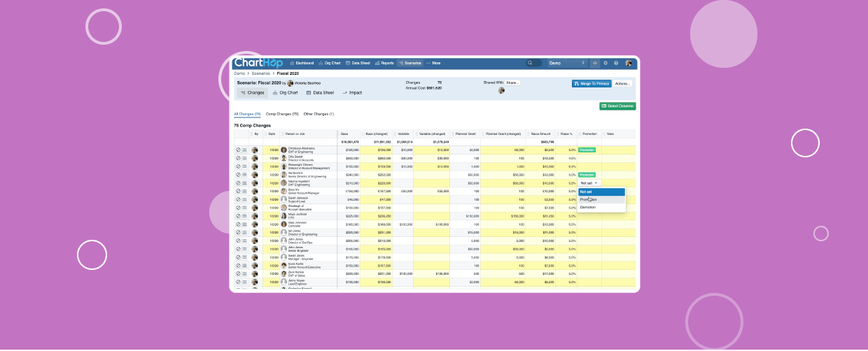The image size is (868, 351).
Task: Choose Demotion from the dropdown list
Action: pos(588,208)
